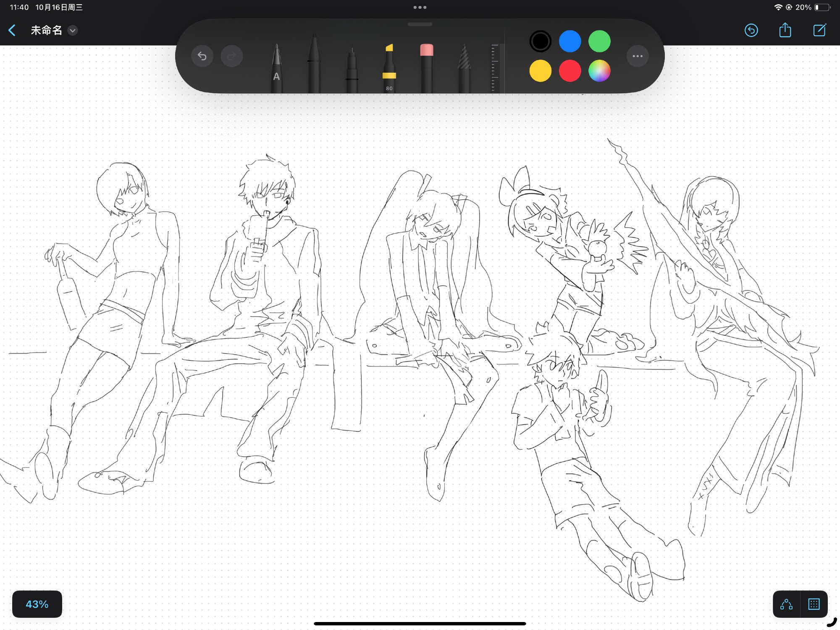This screenshot has height=630, width=840.
Task: Choose the ruler tool
Action: (495, 69)
